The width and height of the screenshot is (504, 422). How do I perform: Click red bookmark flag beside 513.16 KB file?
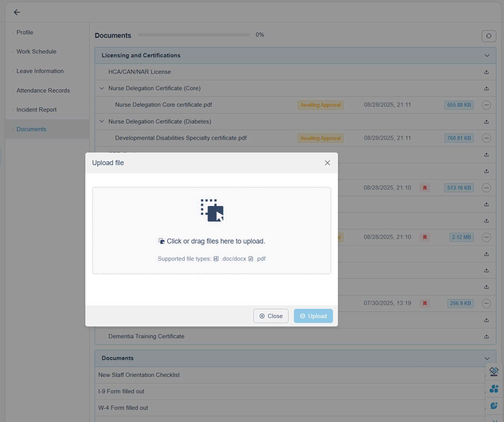point(425,188)
